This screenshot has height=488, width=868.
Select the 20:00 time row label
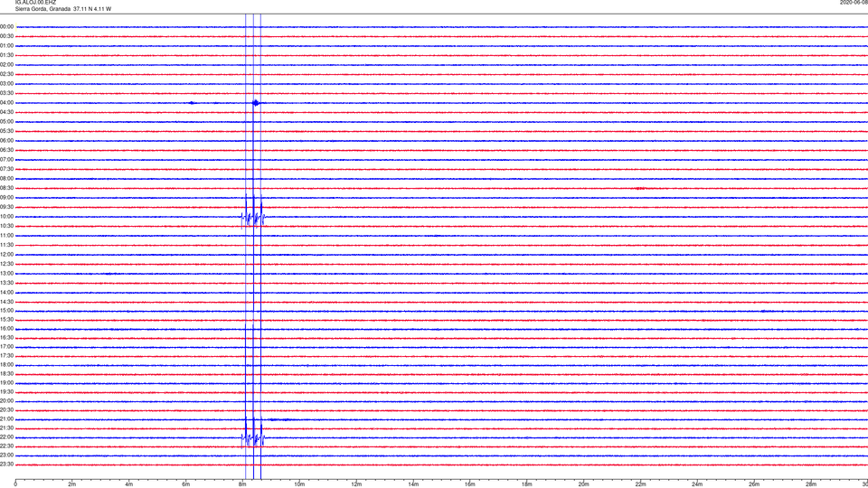tap(6, 400)
